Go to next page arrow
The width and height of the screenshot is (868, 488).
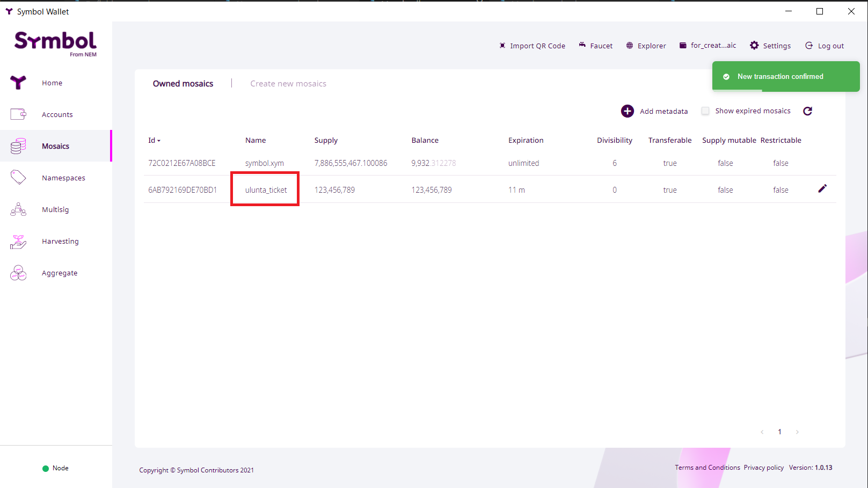[x=798, y=432]
